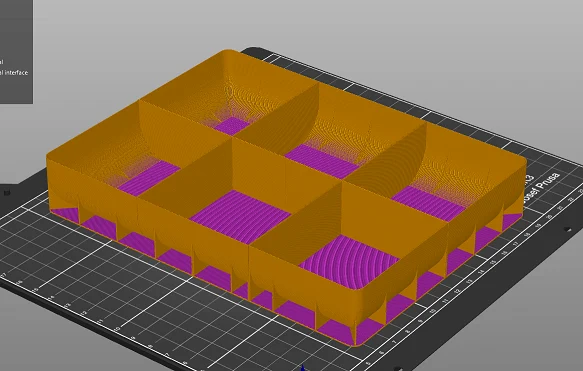583x371 pixels.
Task: Click the legend entry above the interface row
Action: tap(1, 62)
